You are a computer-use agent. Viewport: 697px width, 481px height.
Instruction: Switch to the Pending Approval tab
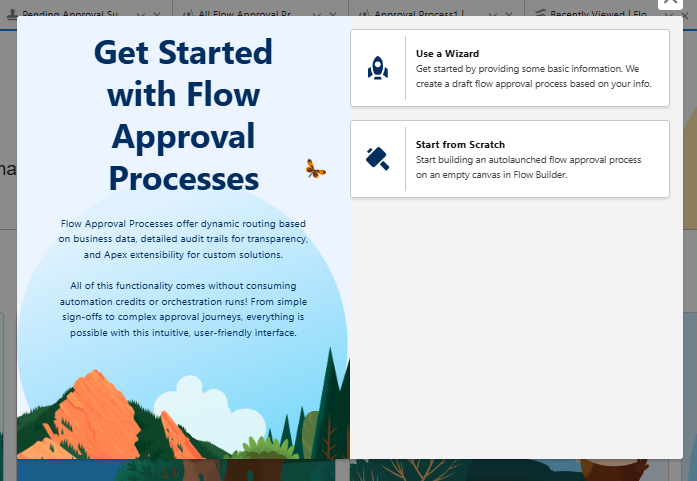(x=70, y=13)
